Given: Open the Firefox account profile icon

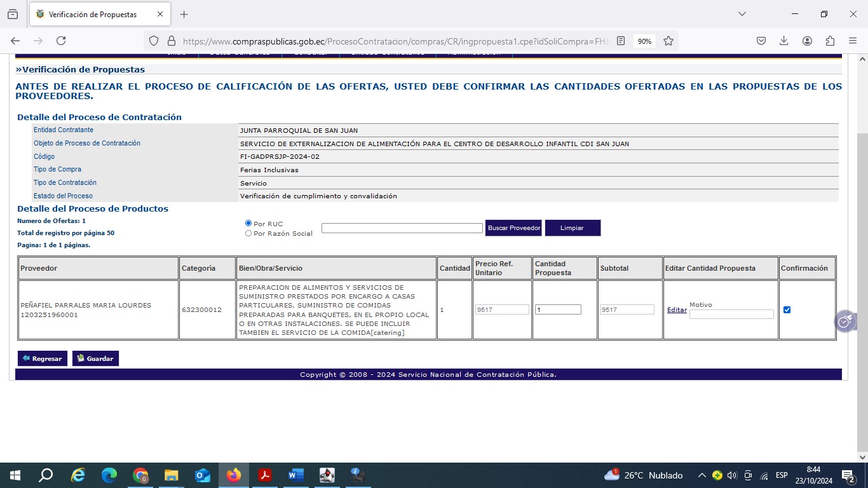Looking at the screenshot, I should [807, 41].
